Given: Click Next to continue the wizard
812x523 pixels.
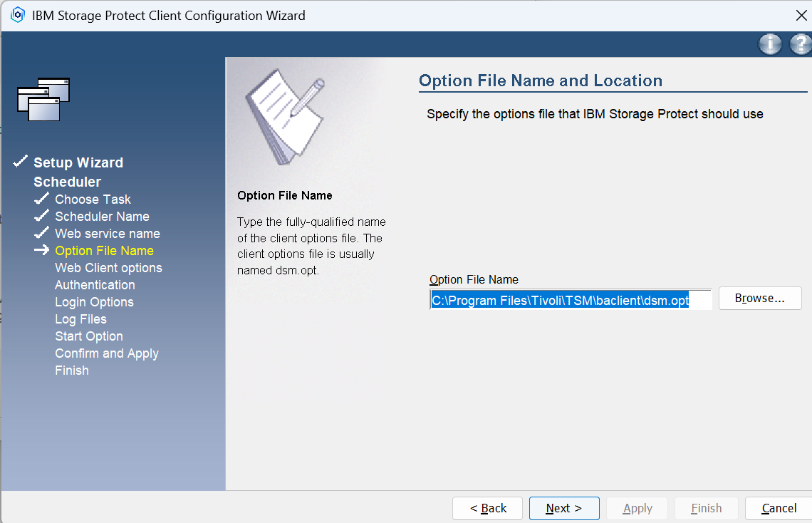Looking at the screenshot, I should pyautogui.click(x=563, y=508).
